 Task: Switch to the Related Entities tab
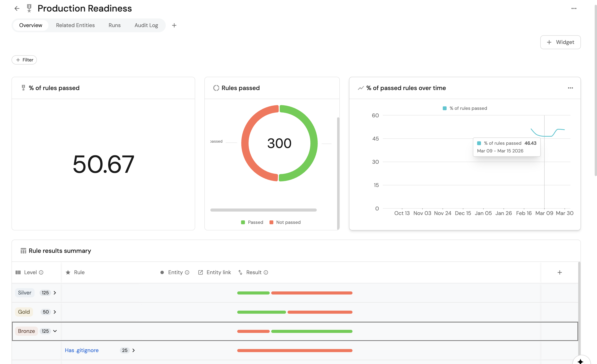75,25
